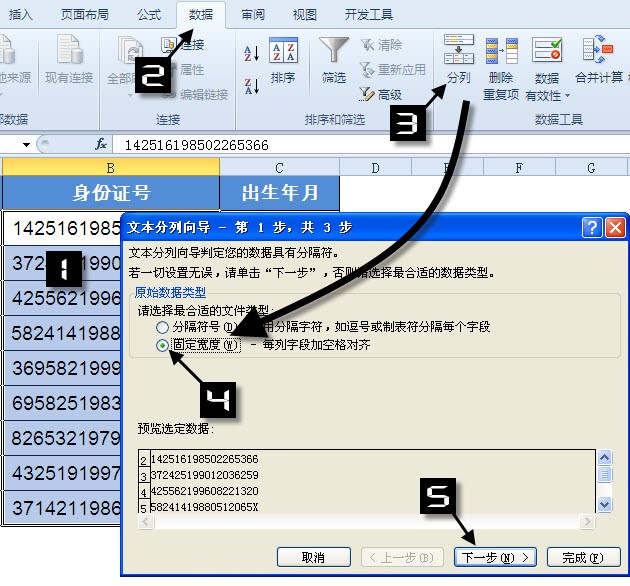Expand the name box dropdown arrow
Viewport: 630px width, 586px height.
click(25, 145)
